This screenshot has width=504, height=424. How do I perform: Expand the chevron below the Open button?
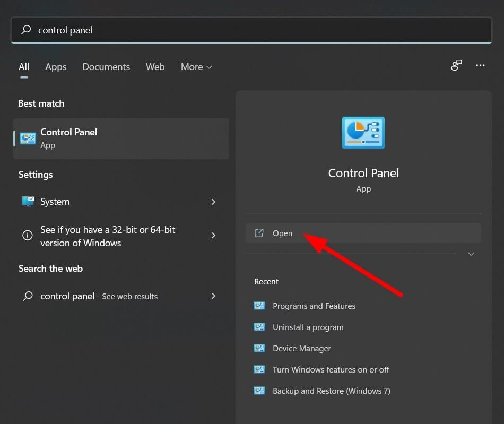pyautogui.click(x=471, y=254)
